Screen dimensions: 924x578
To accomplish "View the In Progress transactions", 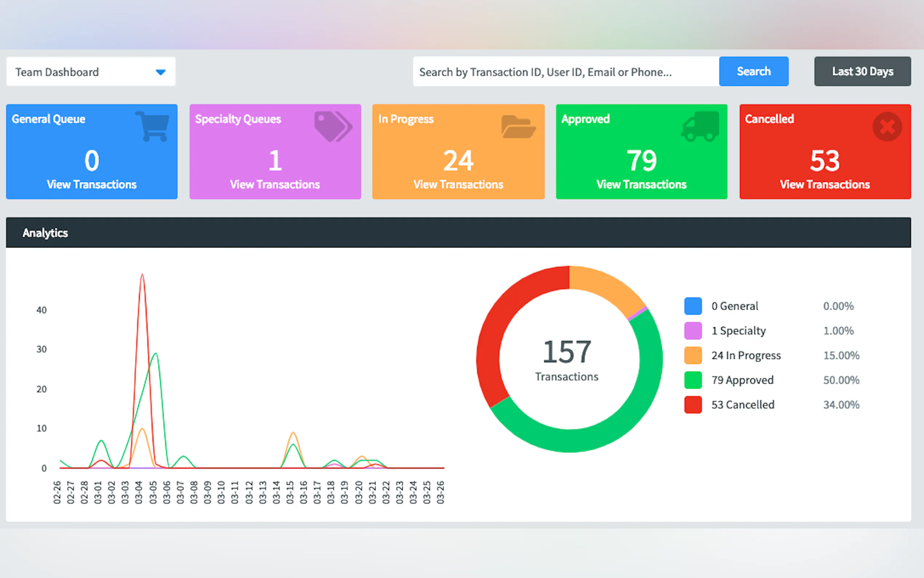I will tap(458, 184).
